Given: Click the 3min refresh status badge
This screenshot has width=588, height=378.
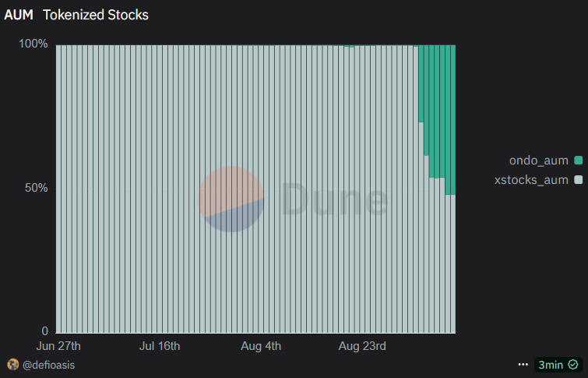Looking at the screenshot, I should tap(558, 365).
